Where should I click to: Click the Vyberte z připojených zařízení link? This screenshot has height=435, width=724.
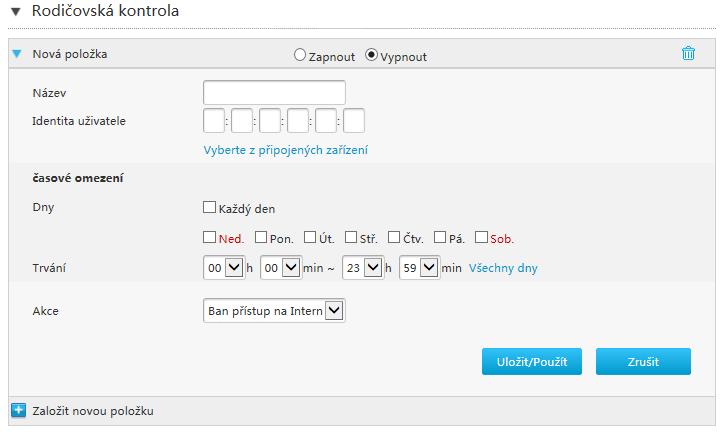click(x=286, y=150)
